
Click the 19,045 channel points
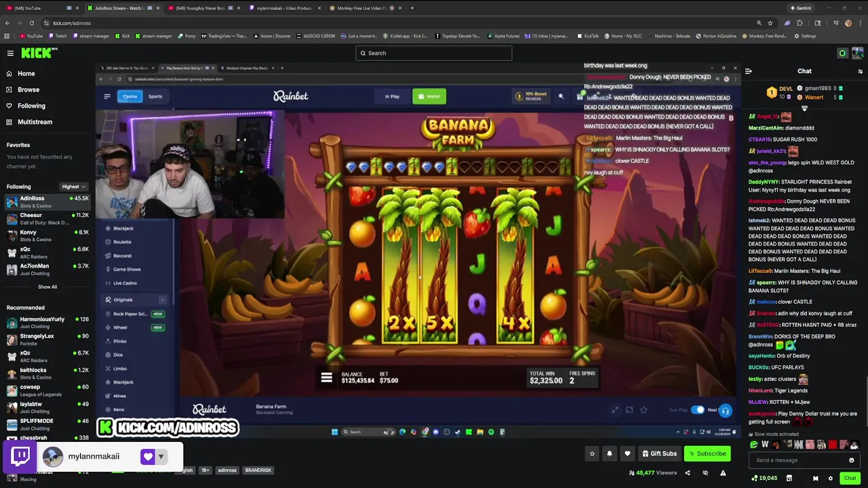(x=764, y=478)
